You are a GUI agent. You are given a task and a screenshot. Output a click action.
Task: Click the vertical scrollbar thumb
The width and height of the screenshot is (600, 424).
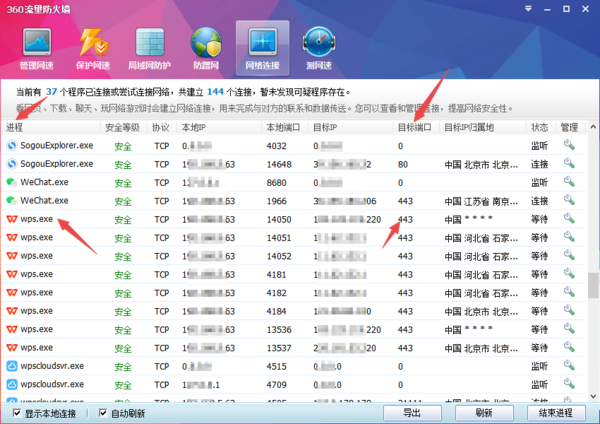click(593, 285)
